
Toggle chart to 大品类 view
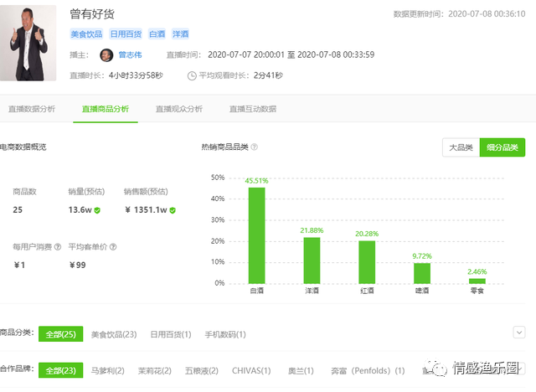click(x=461, y=147)
